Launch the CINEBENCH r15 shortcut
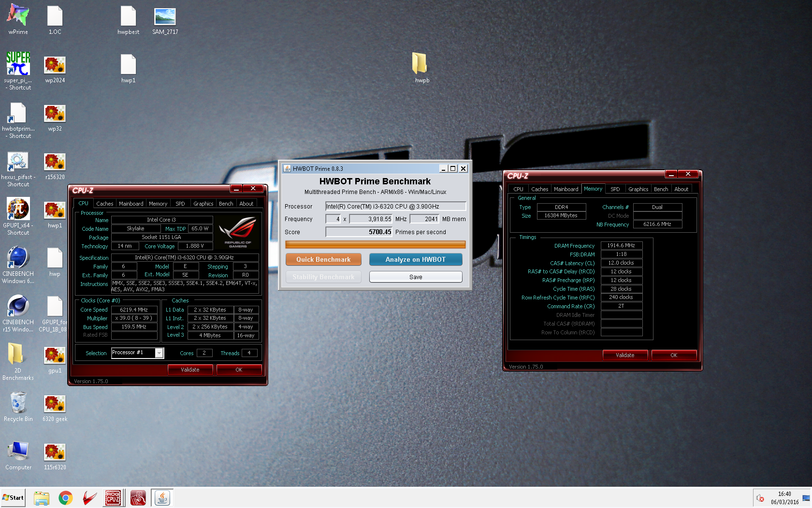 point(18,313)
